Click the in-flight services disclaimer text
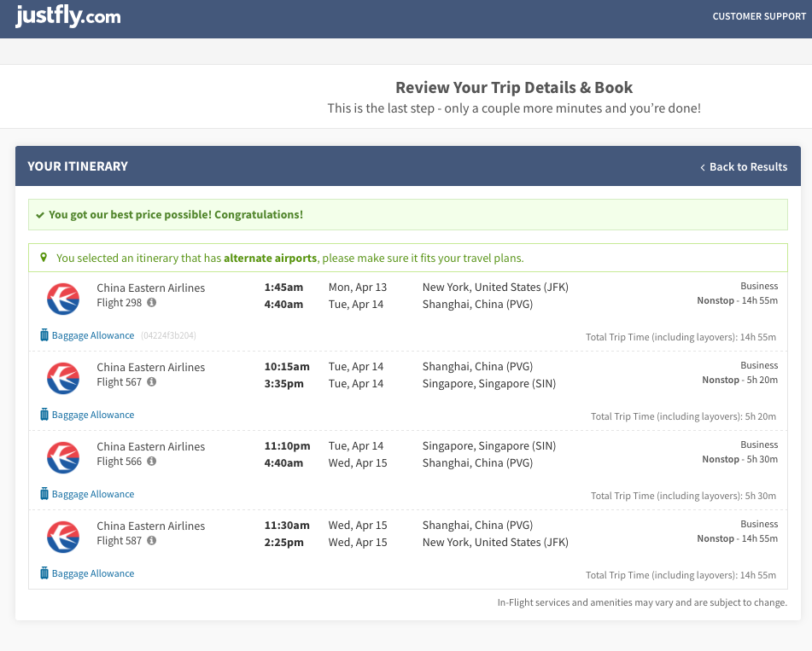812x651 pixels. click(642, 602)
